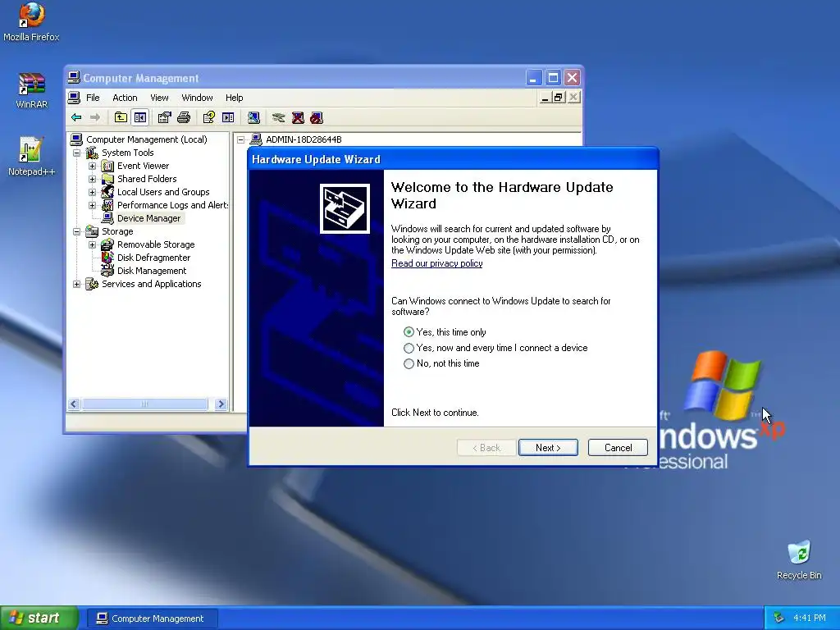Restore the inner MDI console window

[x=559, y=97]
